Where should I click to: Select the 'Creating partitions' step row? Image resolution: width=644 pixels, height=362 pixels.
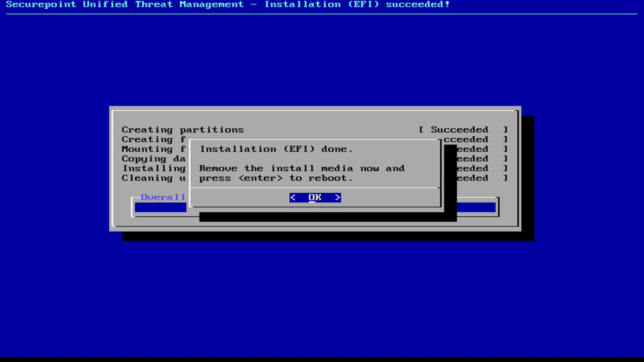[182, 130]
